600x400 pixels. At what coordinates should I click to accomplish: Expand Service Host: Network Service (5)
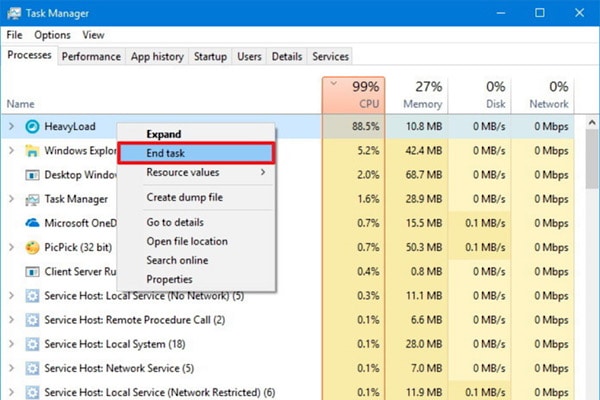coord(11,368)
